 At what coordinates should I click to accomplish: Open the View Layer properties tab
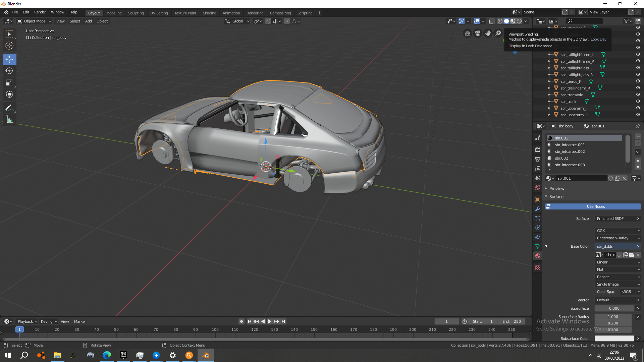[x=538, y=168]
